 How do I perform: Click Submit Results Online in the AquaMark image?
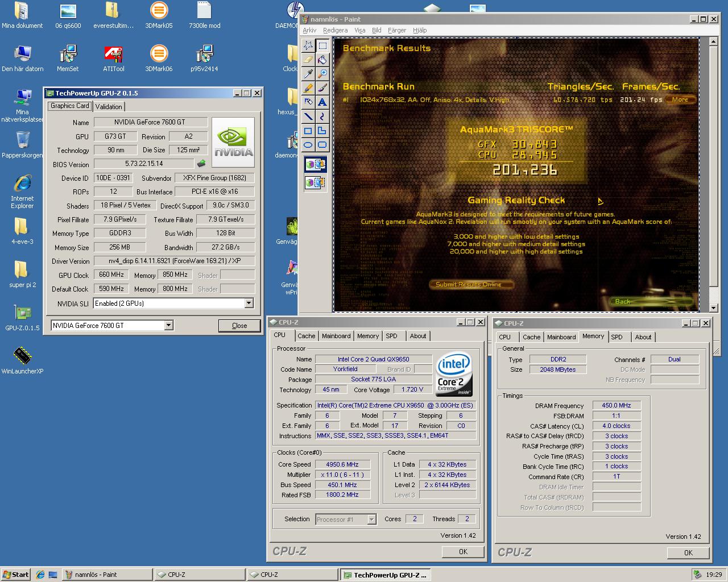(x=471, y=284)
